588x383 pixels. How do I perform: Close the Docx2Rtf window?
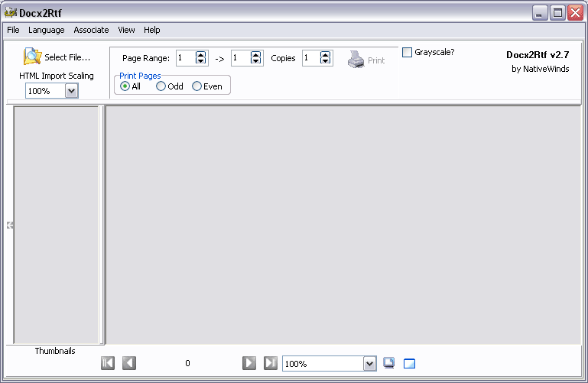(x=576, y=13)
